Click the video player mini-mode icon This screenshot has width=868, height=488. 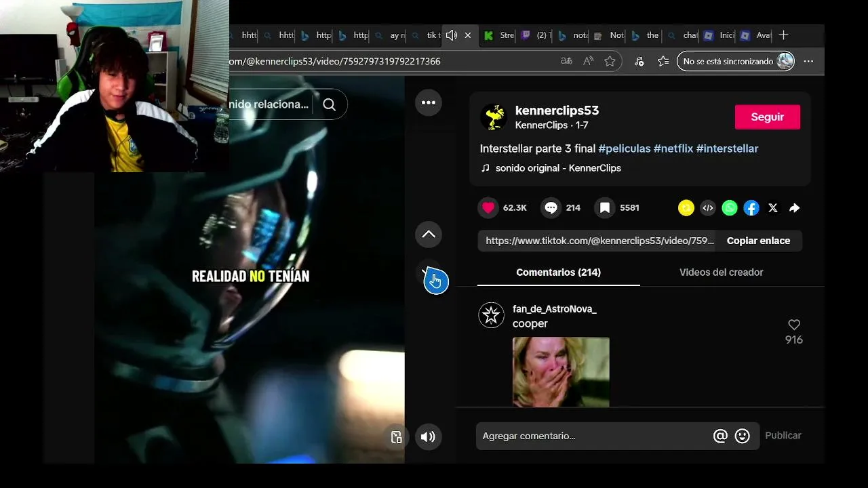pos(397,437)
